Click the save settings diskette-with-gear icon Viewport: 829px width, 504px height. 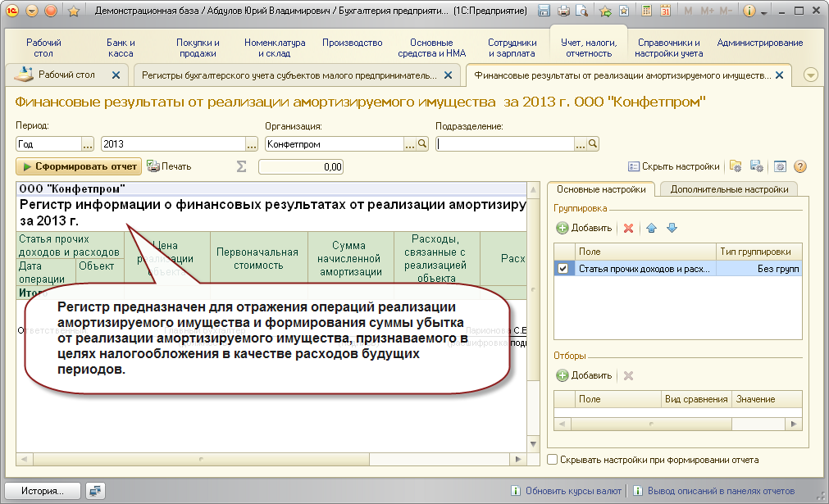point(757,166)
